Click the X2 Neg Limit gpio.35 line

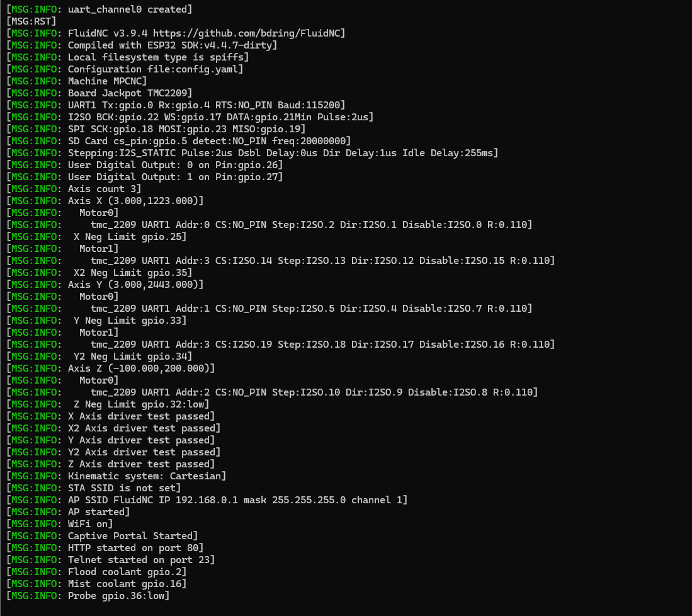click(x=99, y=273)
